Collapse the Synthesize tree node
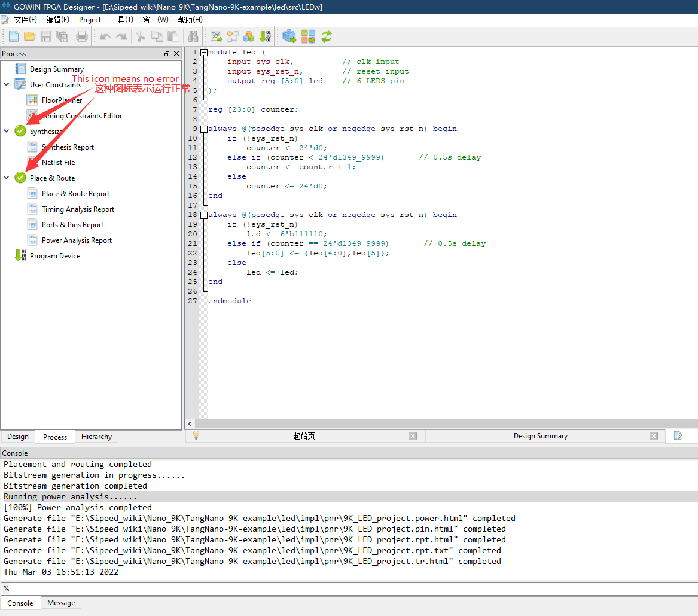The width and height of the screenshot is (698, 616). tap(6, 131)
